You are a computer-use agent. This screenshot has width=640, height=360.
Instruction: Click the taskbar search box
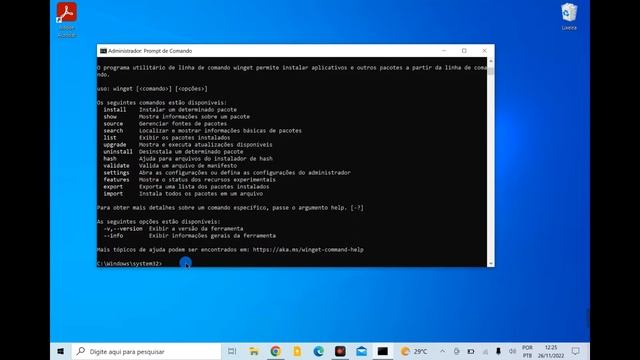coord(147,351)
